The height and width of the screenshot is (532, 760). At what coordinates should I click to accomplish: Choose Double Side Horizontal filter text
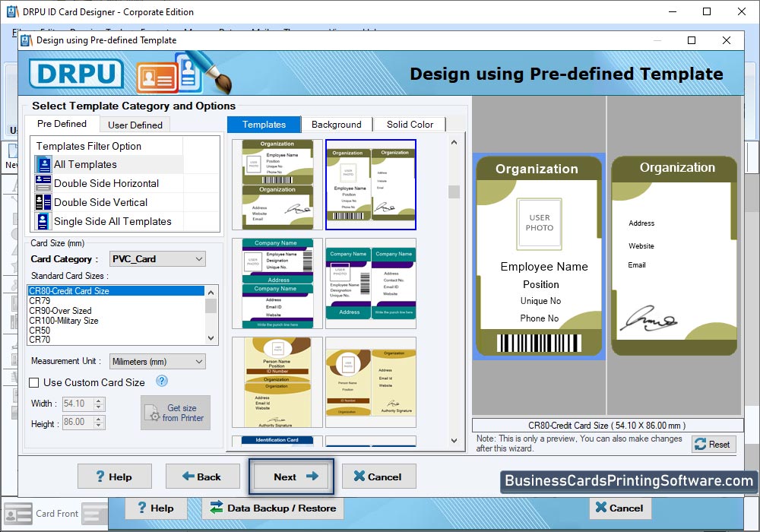point(106,183)
